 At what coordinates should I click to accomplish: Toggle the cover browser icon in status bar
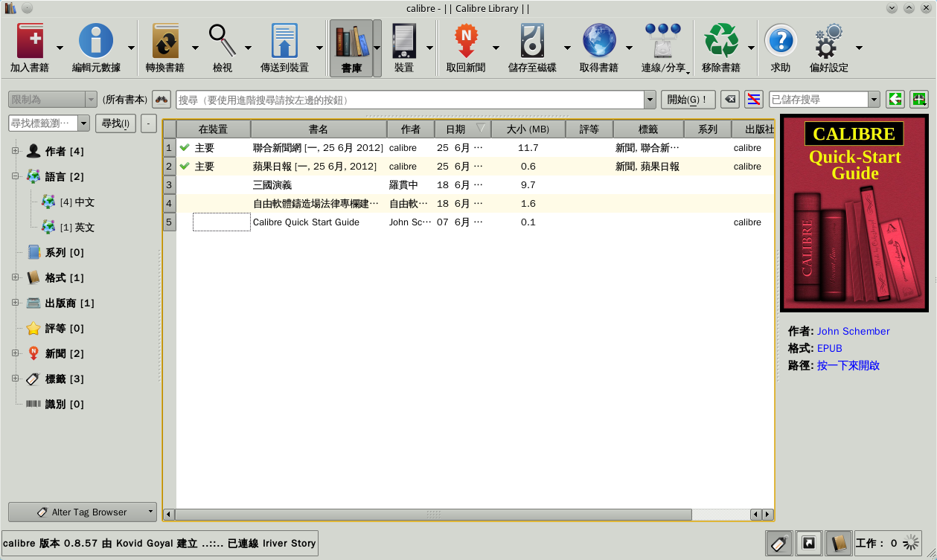click(809, 544)
